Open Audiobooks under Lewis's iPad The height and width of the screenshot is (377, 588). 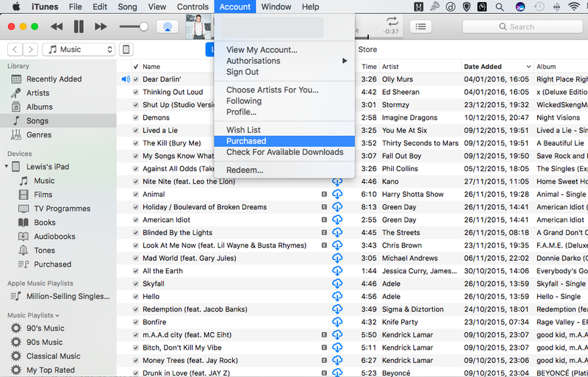click(x=54, y=237)
